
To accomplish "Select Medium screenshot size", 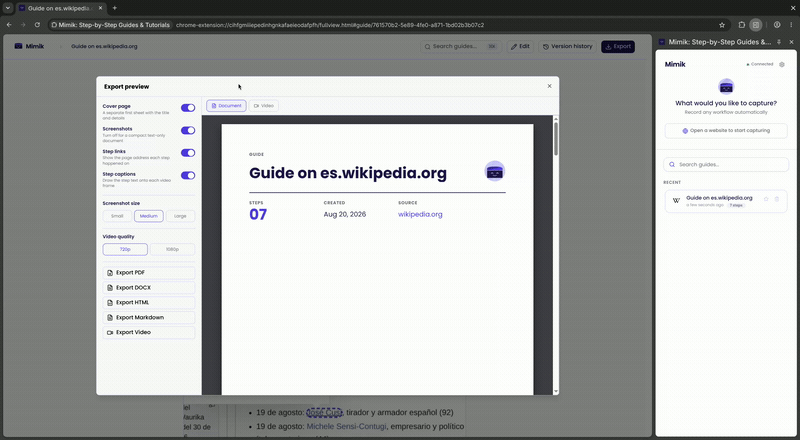I will (149, 216).
